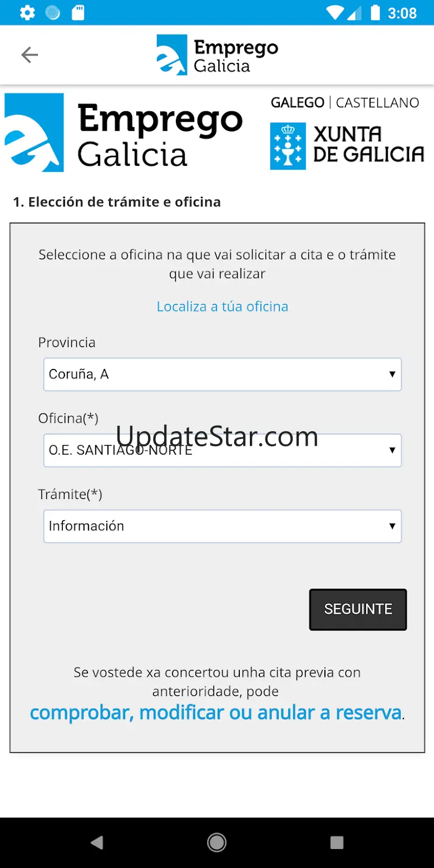The height and width of the screenshot is (868, 434).
Task: Tap the SD card status bar icon
Action: (78, 13)
